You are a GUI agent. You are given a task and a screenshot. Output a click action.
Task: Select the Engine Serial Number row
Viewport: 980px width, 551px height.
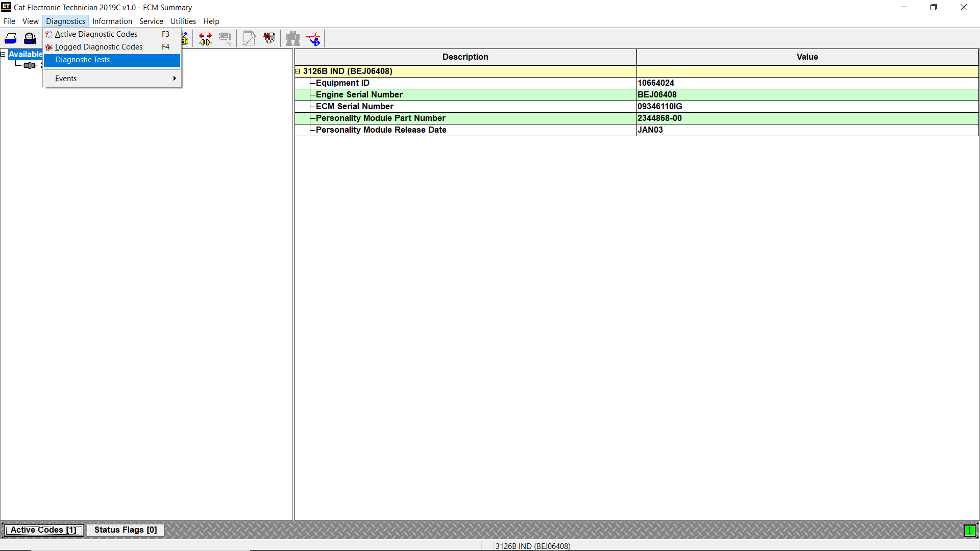[x=636, y=95]
